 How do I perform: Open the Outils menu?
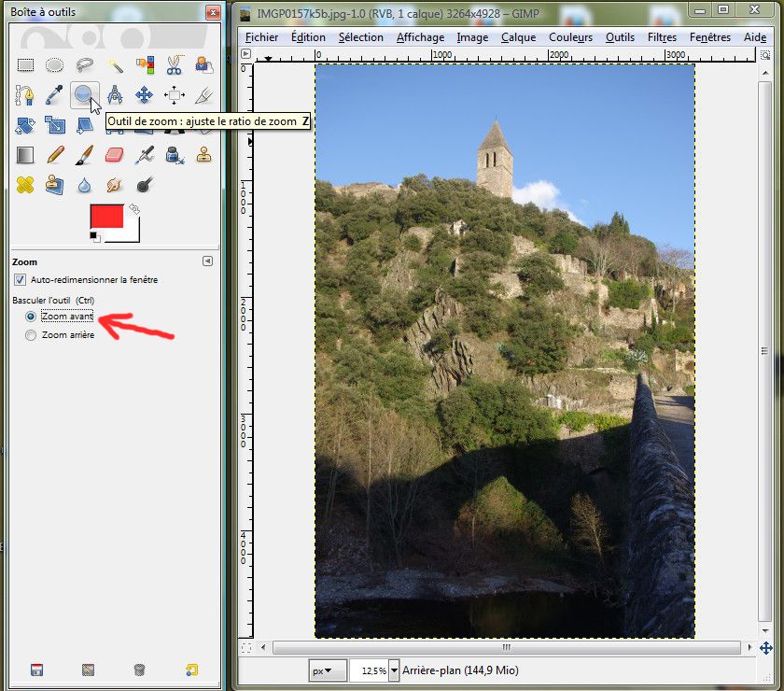click(620, 37)
